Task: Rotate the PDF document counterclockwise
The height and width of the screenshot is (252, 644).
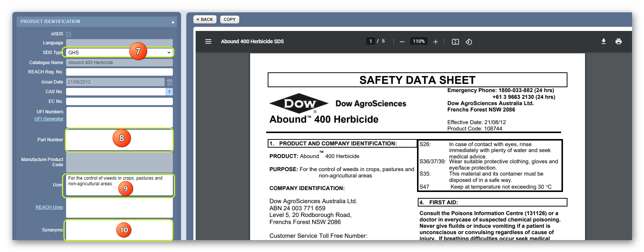Action: [469, 42]
